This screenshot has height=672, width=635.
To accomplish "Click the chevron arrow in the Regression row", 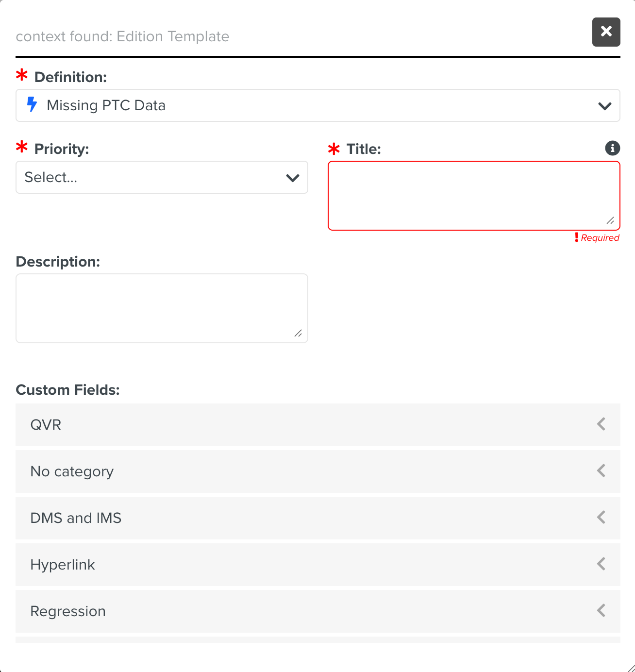I will (601, 611).
